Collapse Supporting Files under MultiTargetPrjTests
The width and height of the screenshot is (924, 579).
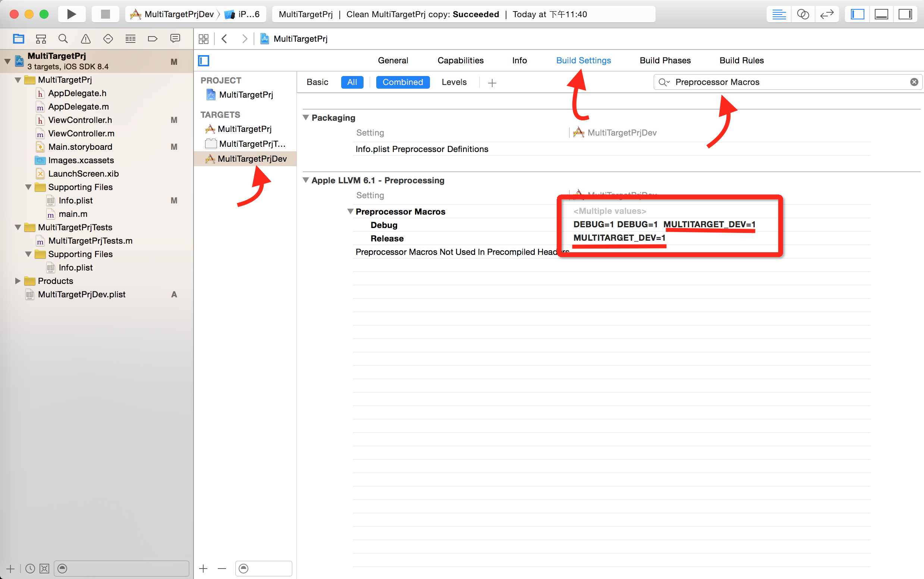coord(28,254)
